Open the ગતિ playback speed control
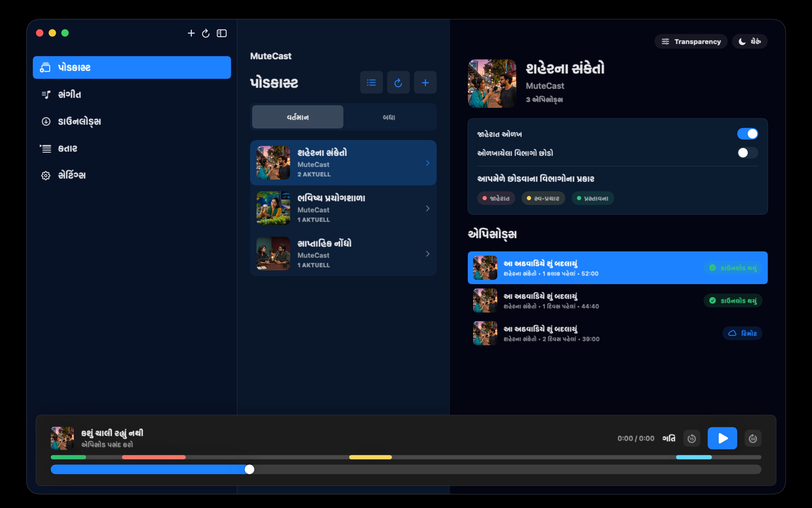 [668, 438]
